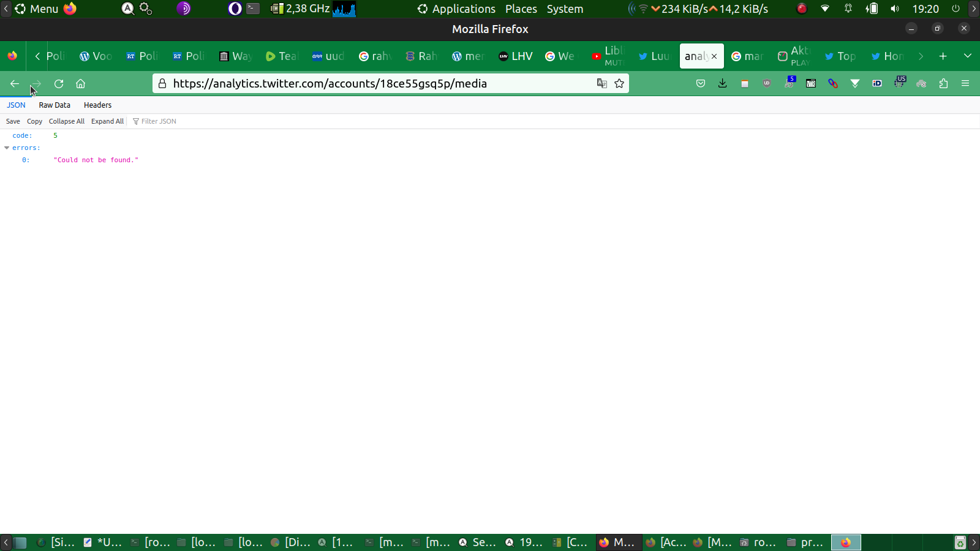Open the extension showing badge 5
The width and height of the screenshot is (980, 551).
tap(789, 83)
